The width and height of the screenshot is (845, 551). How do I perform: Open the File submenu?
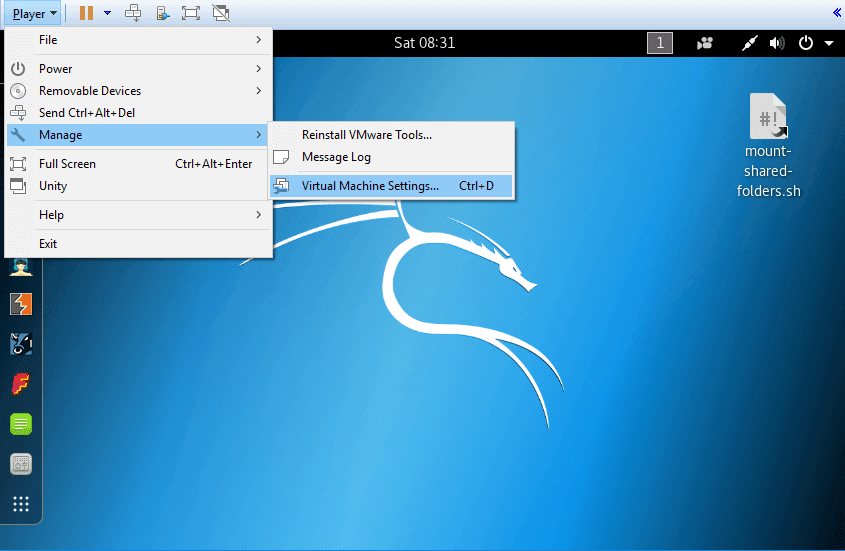click(x=140, y=40)
